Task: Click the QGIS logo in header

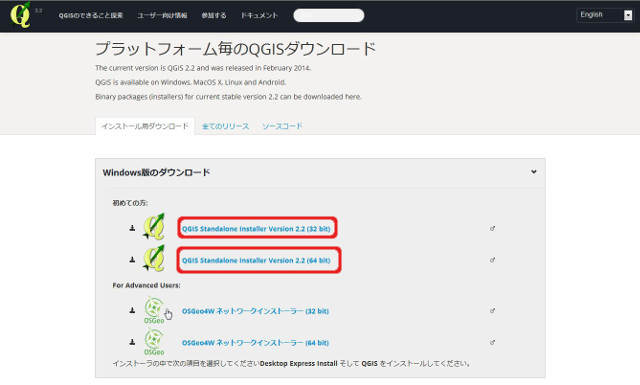Action: point(20,15)
